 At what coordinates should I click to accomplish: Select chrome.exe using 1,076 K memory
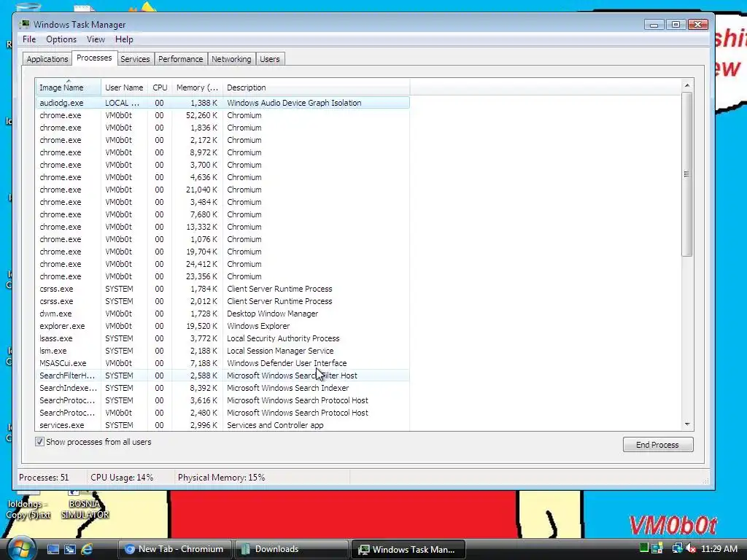coord(222,239)
